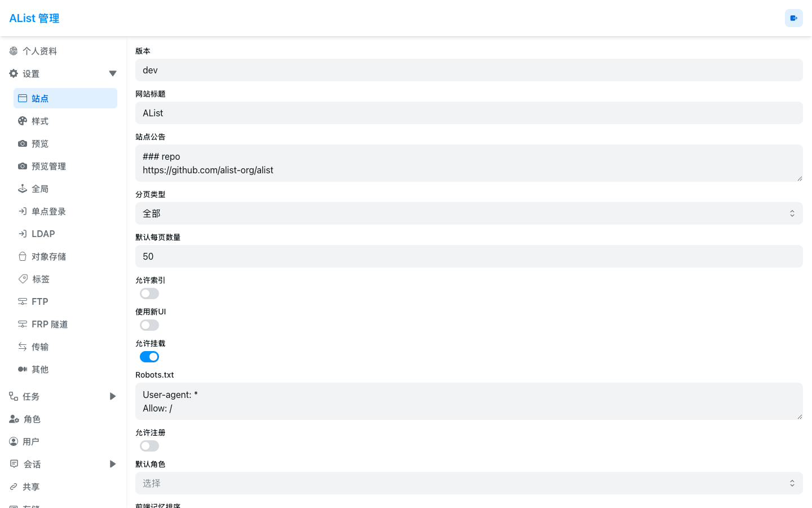Click the gear icon beside 设置

(14, 73)
